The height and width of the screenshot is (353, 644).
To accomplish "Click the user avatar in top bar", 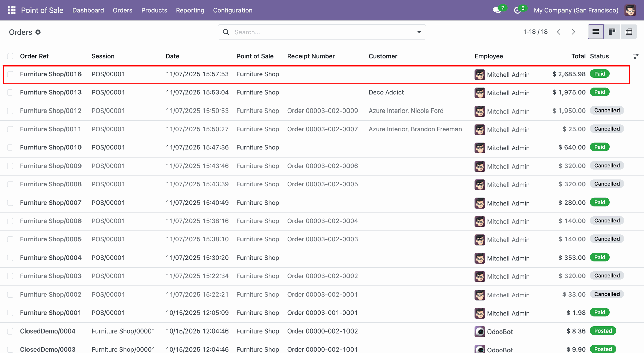I will [630, 10].
